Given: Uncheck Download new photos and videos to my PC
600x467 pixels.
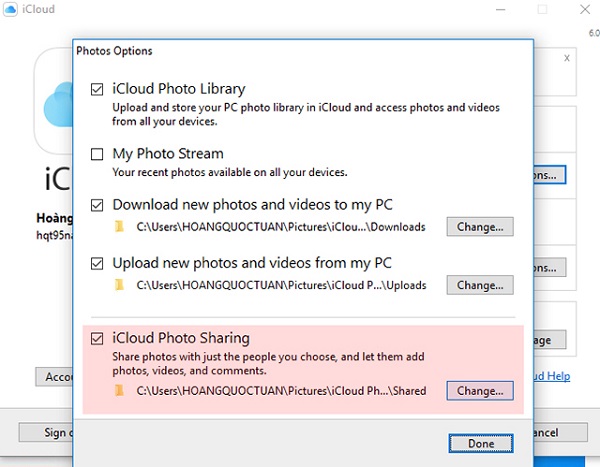Looking at the screenshot, I should click(x=97, y=205).
